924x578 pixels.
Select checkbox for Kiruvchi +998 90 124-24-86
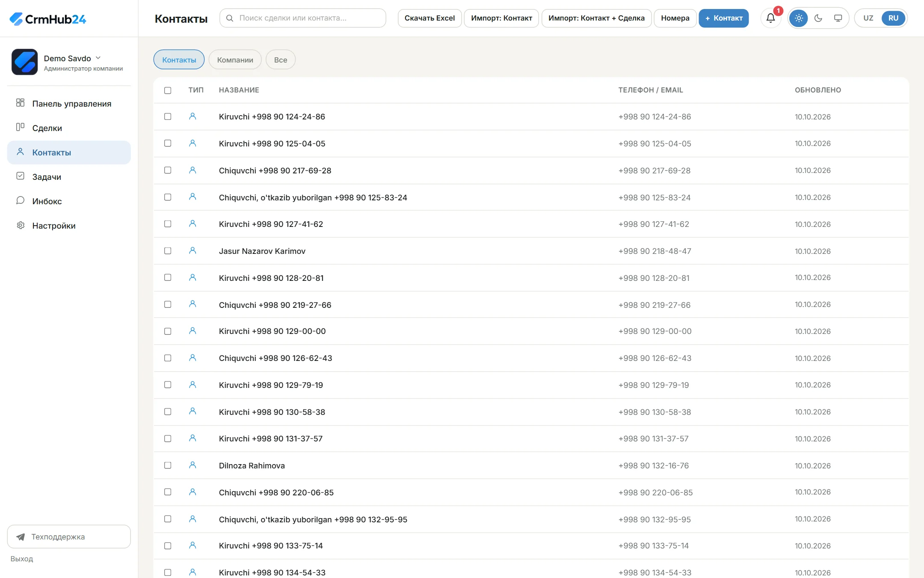(168, 116)
